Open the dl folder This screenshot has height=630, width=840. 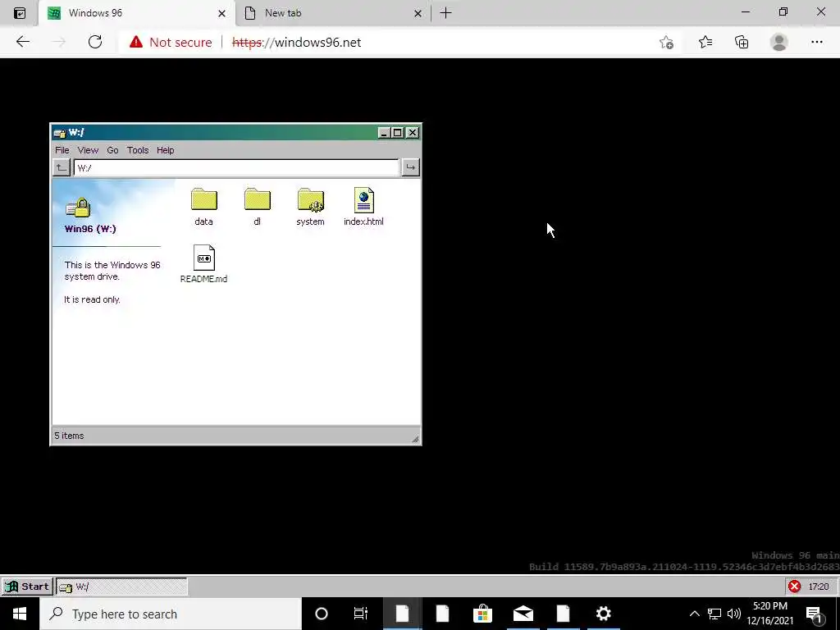pos(257,206)
